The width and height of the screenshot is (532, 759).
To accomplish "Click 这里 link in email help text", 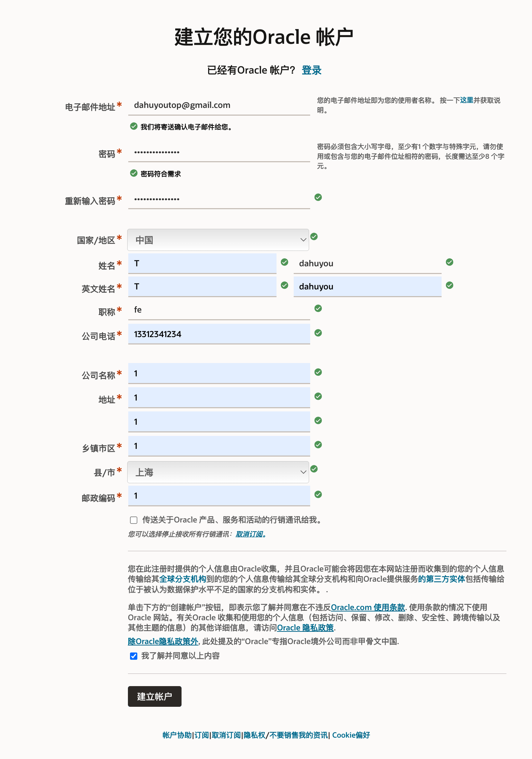I will 466,100.
